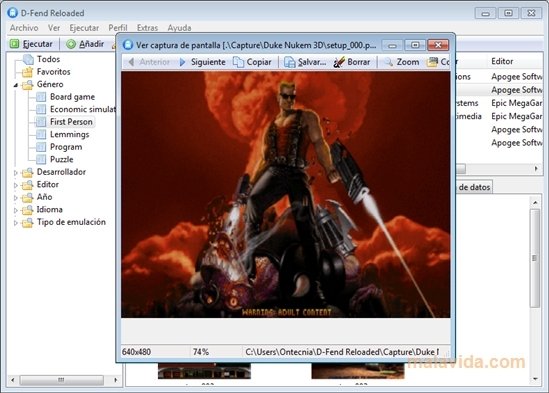
Task: Select First Person genre in tree
Action: (x=71, y=122)
